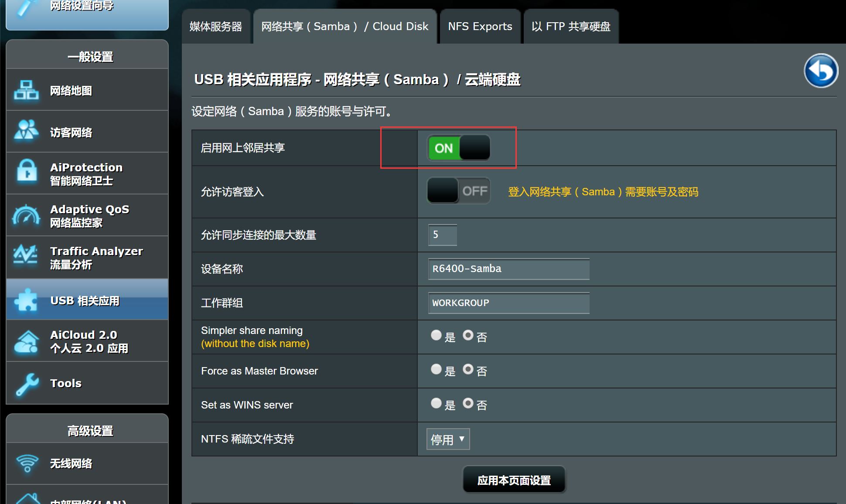Viewport: 846px width, 504px height.
Task: Click the 应用本页面设置 apply button
Action: point(514,480)
